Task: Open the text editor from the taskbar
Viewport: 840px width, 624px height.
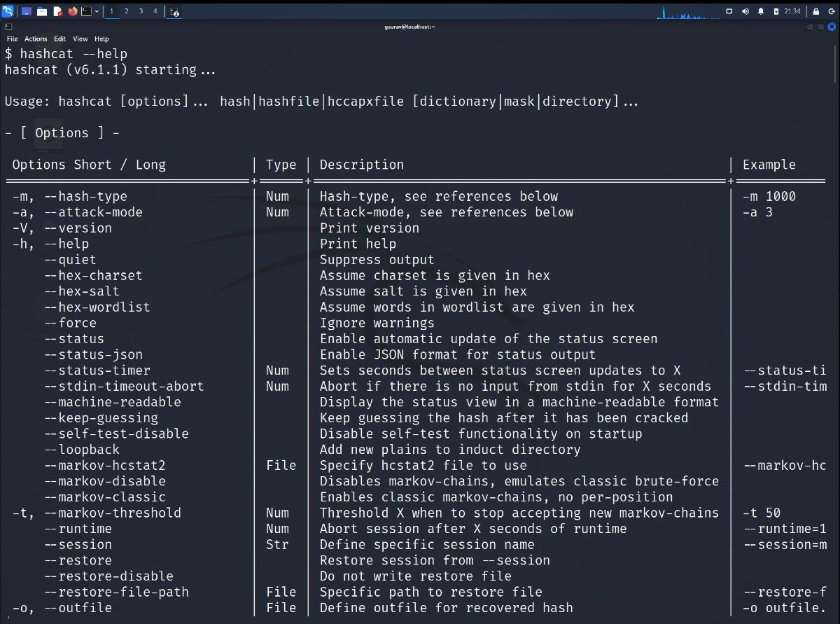Action: (x=57, y=11)
